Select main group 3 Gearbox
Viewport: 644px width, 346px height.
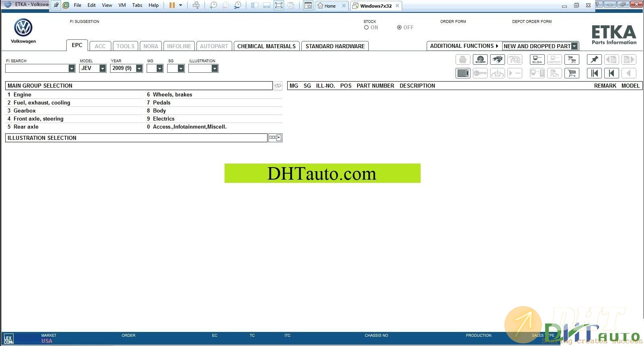point(74,111)
